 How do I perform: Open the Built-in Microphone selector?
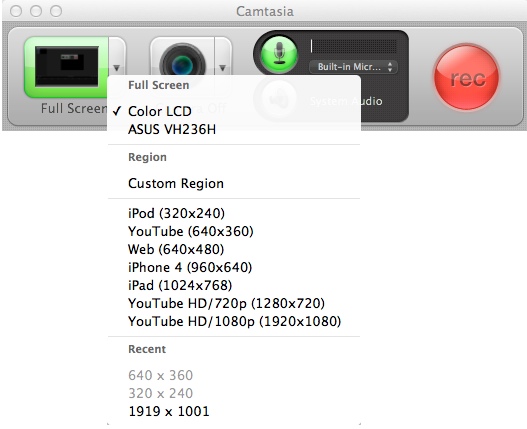click(353, 67)
